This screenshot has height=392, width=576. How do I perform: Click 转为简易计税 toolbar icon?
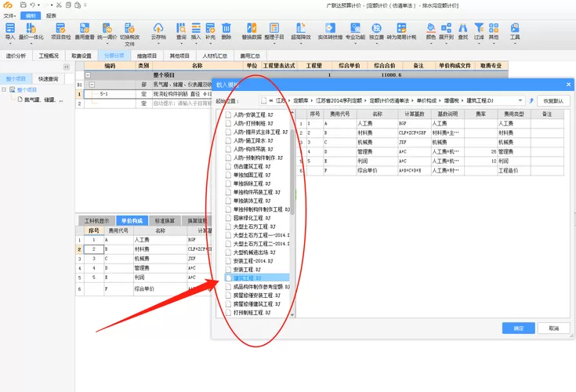[x=401, y=28]
